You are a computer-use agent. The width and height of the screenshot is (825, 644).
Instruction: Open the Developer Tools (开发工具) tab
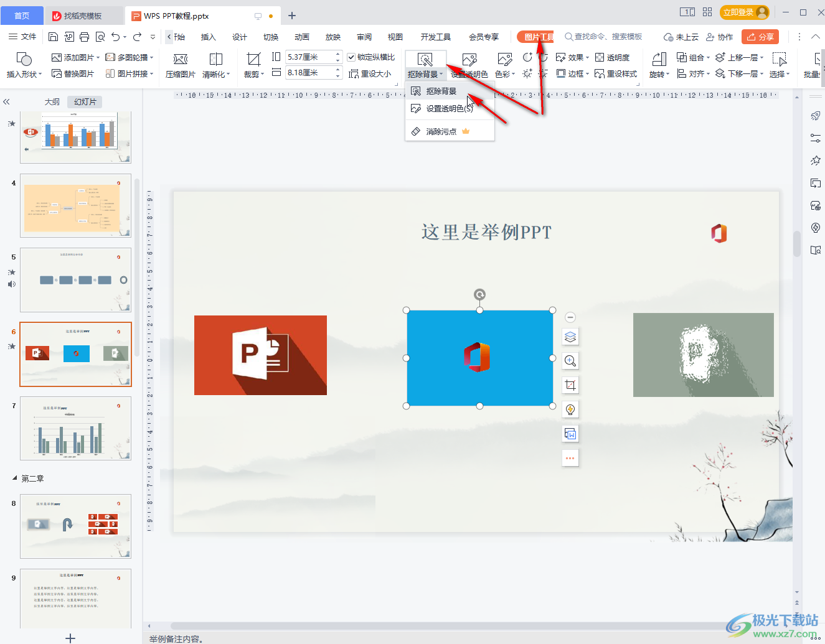click(x=435, y=37)
